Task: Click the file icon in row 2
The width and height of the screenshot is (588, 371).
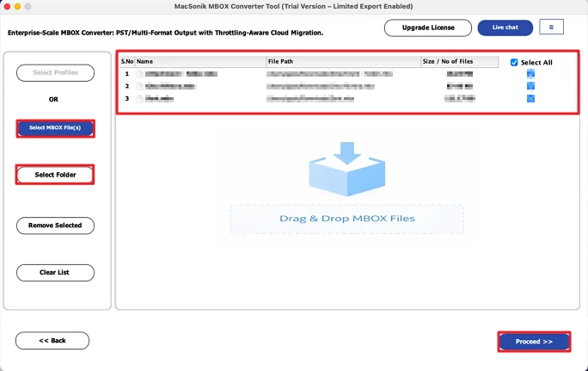Action: pos(139,86)
